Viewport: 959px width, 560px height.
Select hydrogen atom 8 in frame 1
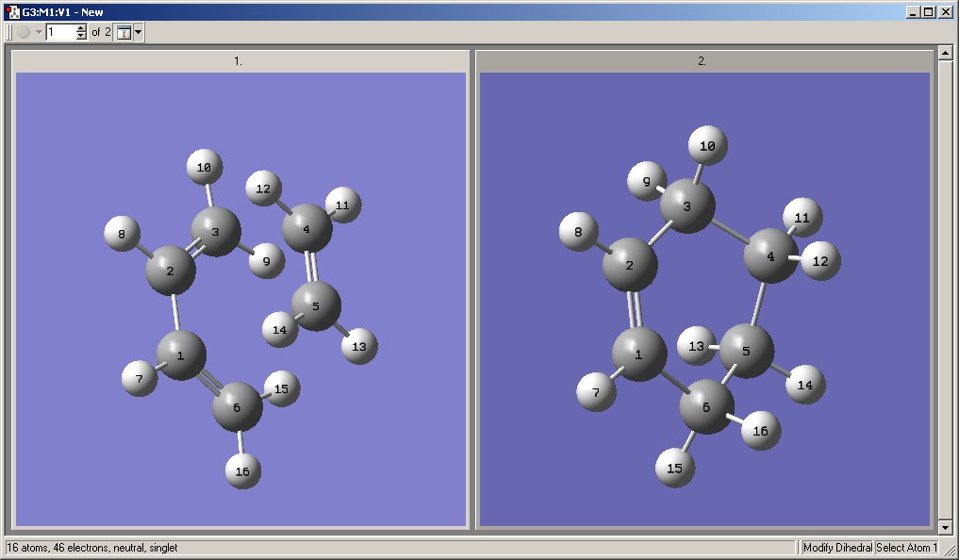(122, 234)
